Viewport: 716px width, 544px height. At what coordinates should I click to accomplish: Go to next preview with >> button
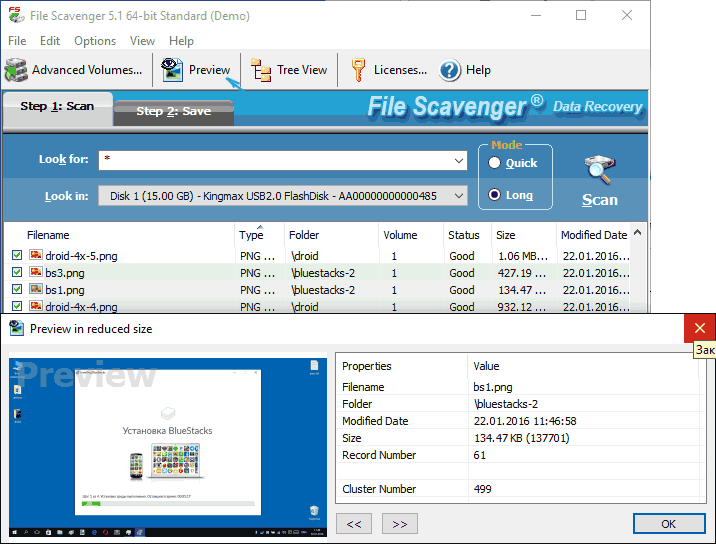coord(399,524)
